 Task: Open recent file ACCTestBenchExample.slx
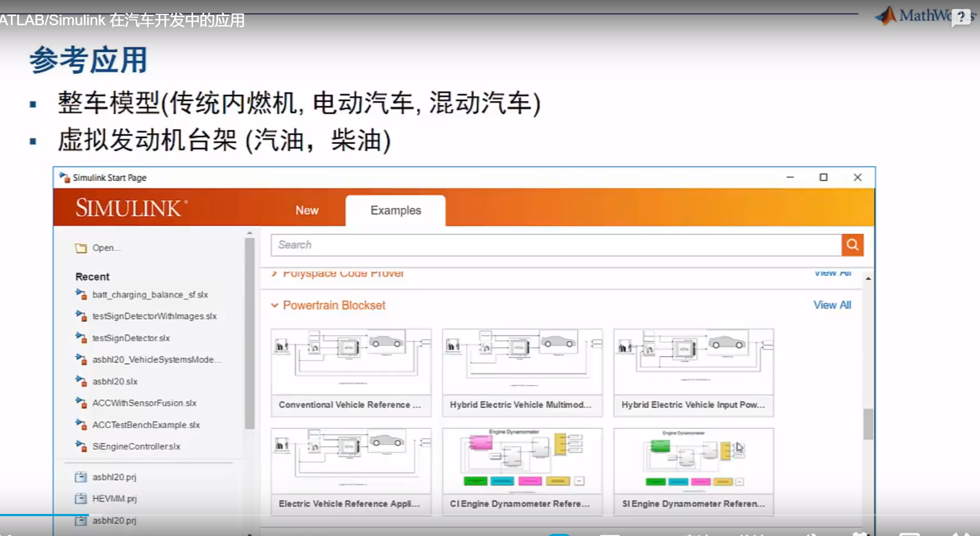(x=146, y=425)
